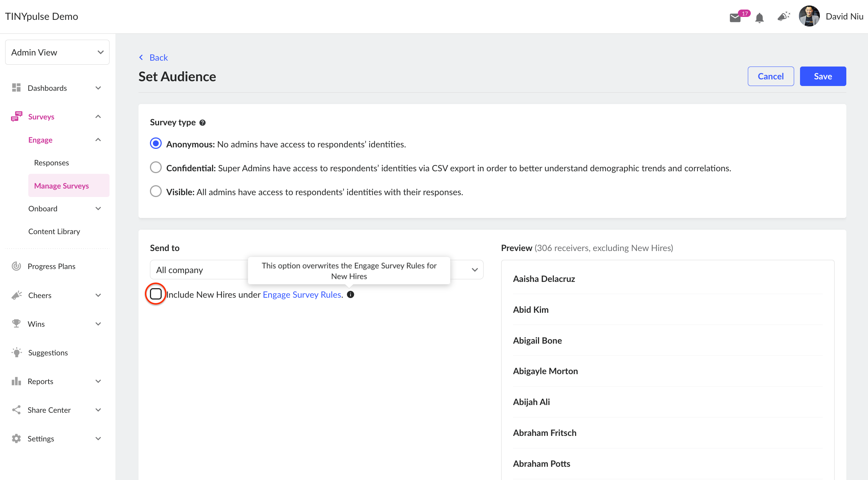Image resolution: width=868 pixels, height=480 pixels.
Task: Open the mail inbox icon with 17 badge
Action: 735,18
